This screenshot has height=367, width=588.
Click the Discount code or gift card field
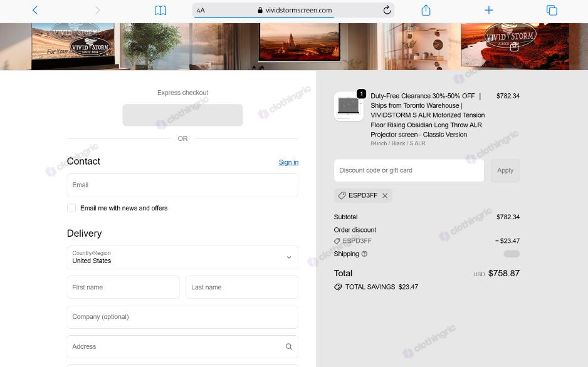point(409,170)
